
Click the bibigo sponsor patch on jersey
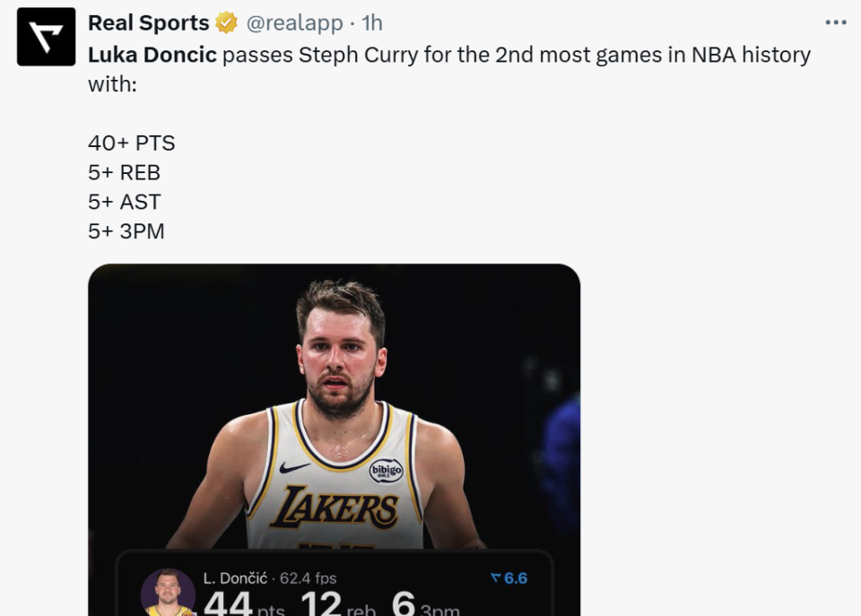386,472
